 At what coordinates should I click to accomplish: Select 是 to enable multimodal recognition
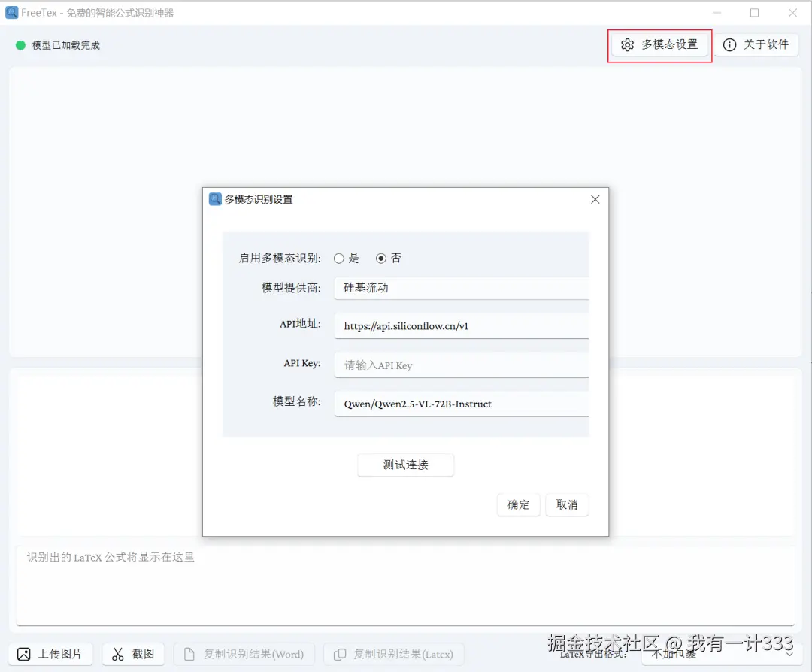click(x=339, y=258)
